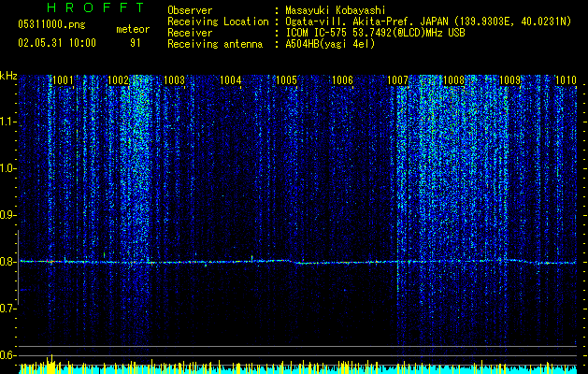Select observer name Masayuki Kobayashi
Image resolution: width=588 pixels, height=374 pixels.
tap(336, 10)
